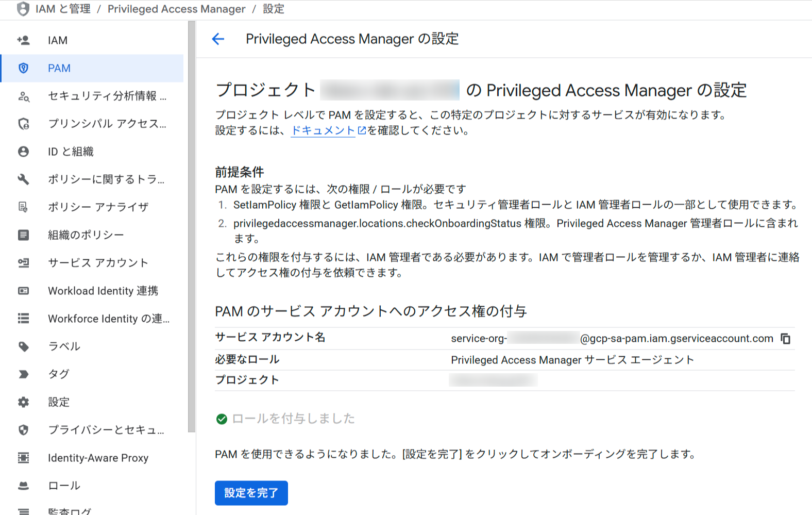Open セキュリティ分析情報 sidebar icon
This screenshot has width=812, height=515.
pyautogui.click(x=23, y=96)
